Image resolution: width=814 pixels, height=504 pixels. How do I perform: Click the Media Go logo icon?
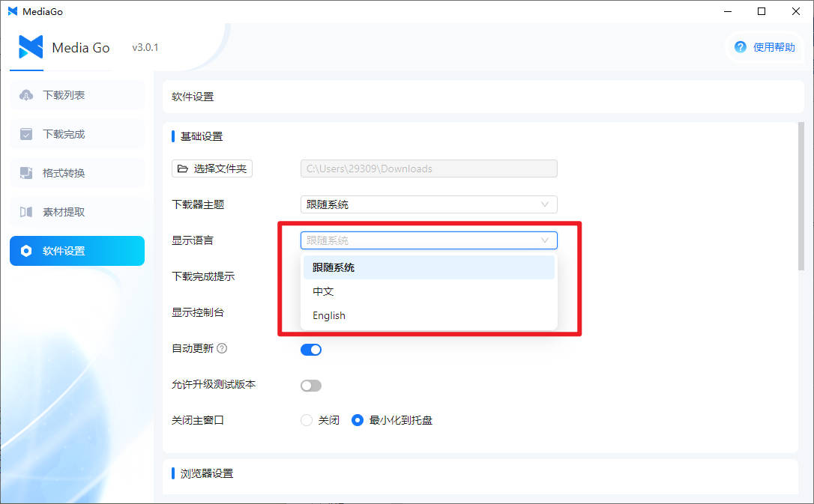point(31,47)
